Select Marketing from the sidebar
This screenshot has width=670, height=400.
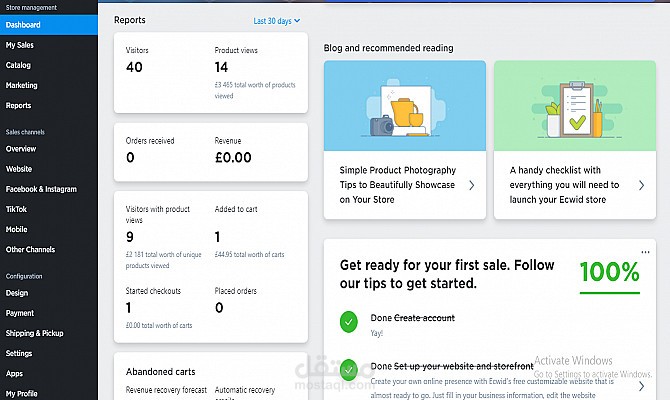pos(21,85)
